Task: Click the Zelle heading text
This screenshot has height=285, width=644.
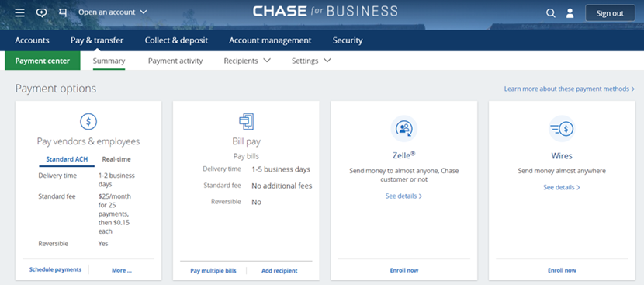Action: (x=403, y=155)
